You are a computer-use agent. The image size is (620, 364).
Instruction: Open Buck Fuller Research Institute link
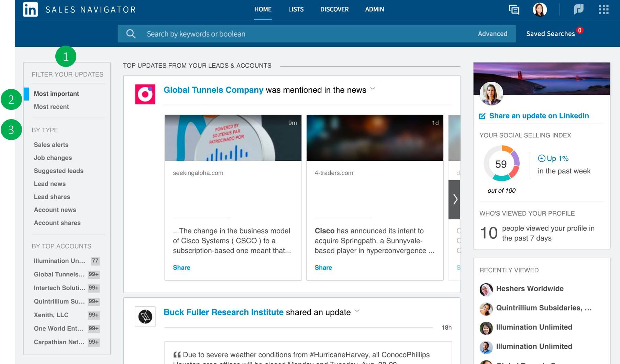click(223, 312)
